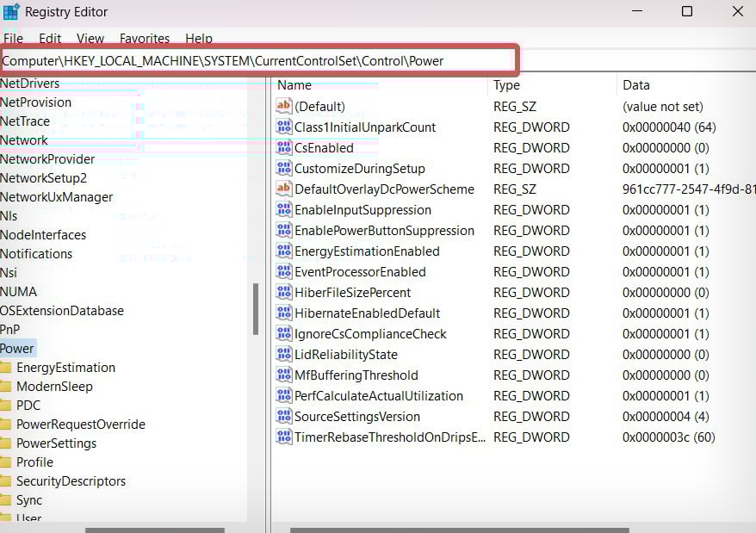
Task: Click the PerfCalculateActualUtilization DWORD icon
Action: coord(284,395)
